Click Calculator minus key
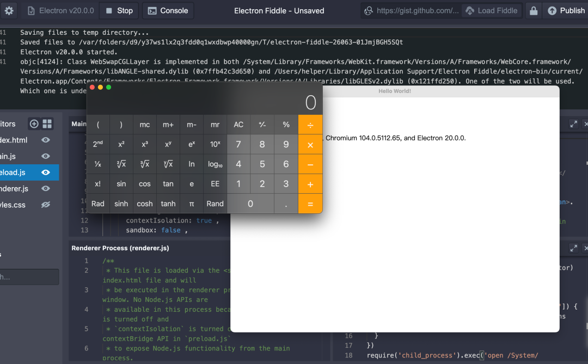Viewport: 588px width, 364px height. pos(310,164)
